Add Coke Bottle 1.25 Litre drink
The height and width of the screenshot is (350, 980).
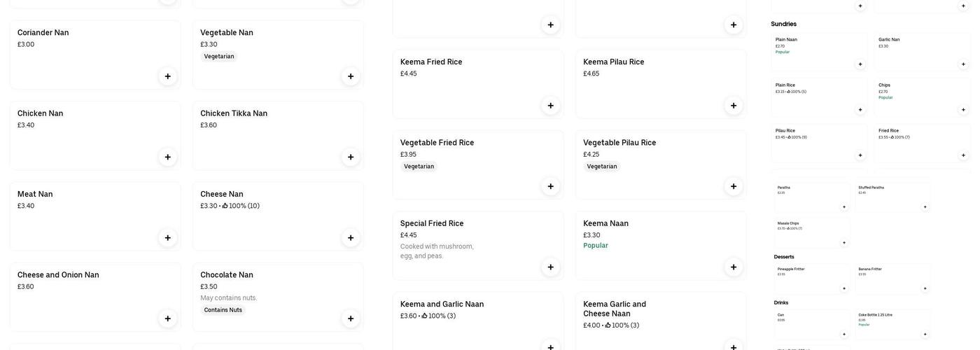click(925, 334)
